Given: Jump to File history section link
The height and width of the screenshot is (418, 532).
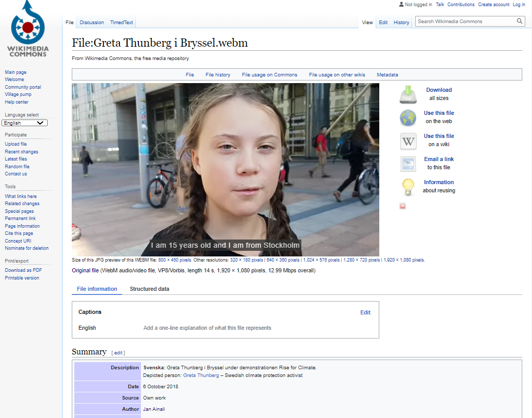Looking at the screenshot, I should click(x=218, y=75).
